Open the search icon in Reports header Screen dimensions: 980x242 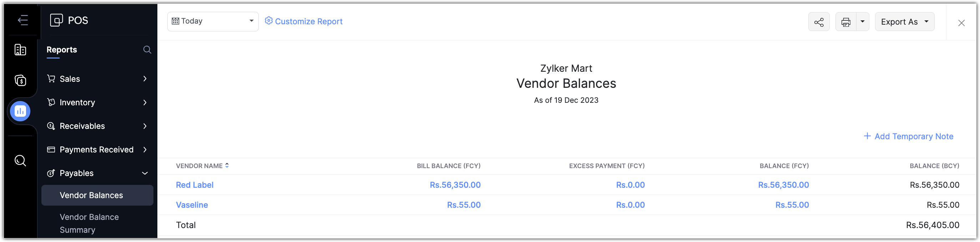147,50
